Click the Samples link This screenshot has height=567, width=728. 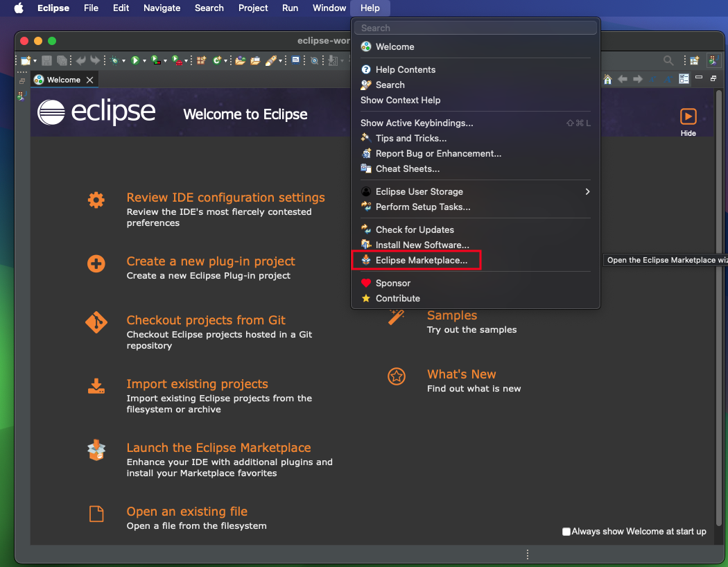tap(452, 315)
